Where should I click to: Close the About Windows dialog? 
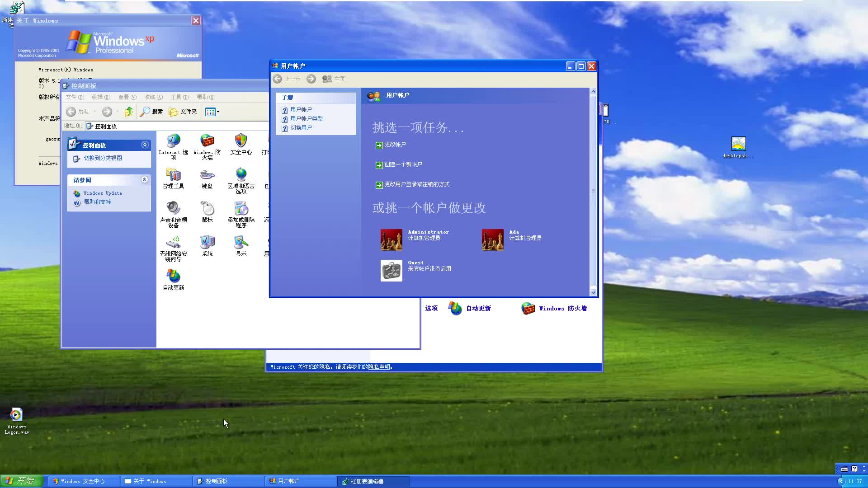coord(196,21)
